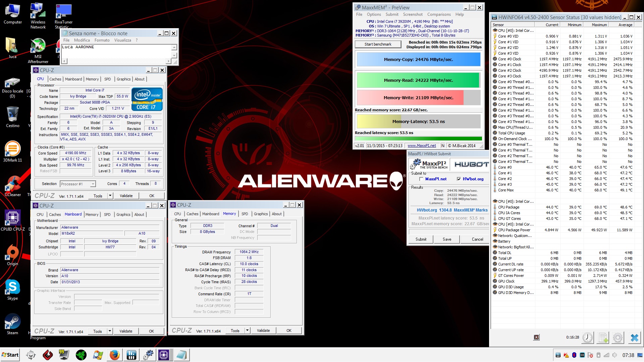Open the Screenshot menu in MaxxMEM
Screen dimensions: 644x362
click(x=413, y=14)
